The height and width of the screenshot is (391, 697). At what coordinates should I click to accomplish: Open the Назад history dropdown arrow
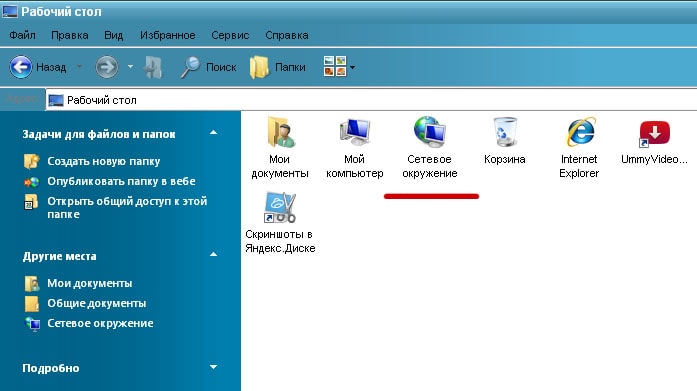80,67
